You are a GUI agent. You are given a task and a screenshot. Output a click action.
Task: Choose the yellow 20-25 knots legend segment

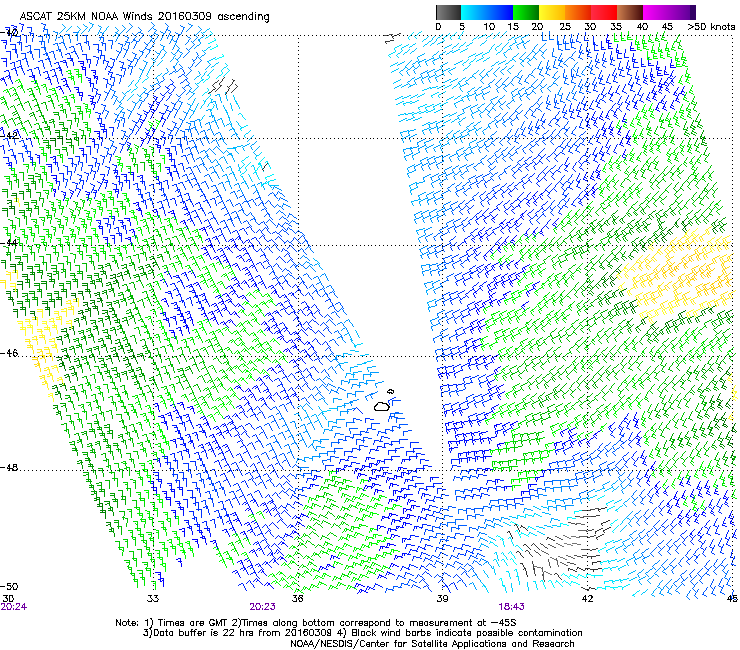[552, 12]
